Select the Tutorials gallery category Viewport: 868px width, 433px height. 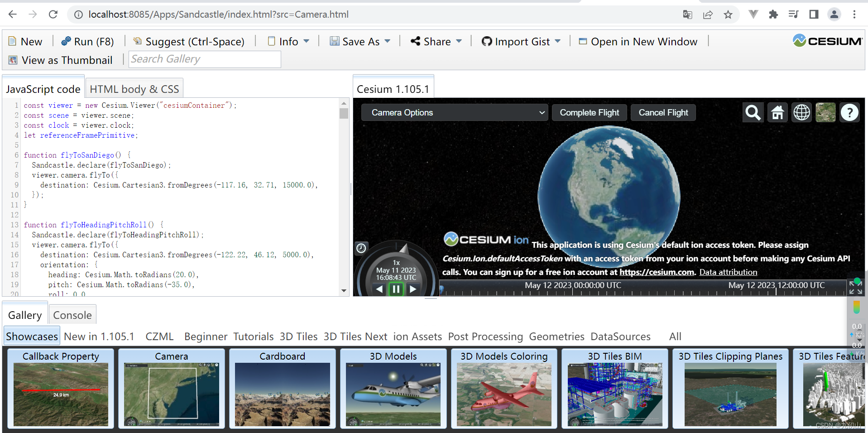click(254, 337)
